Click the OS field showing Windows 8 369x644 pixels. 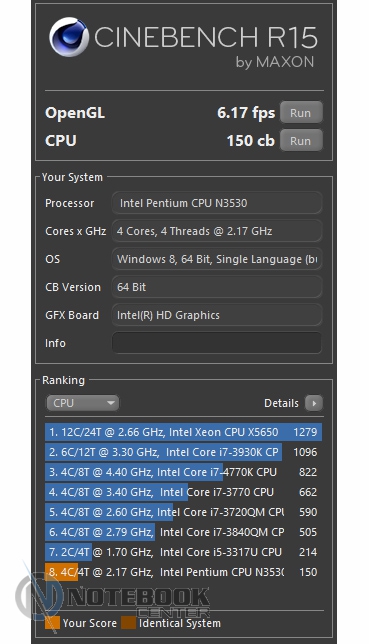(217, 259)
